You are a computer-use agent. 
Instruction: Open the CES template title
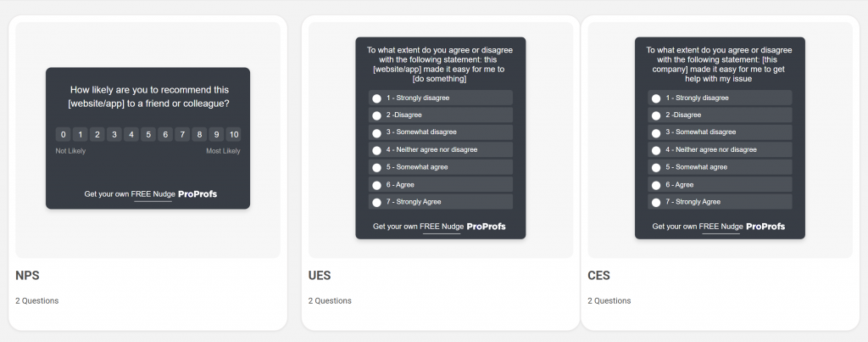598,276
